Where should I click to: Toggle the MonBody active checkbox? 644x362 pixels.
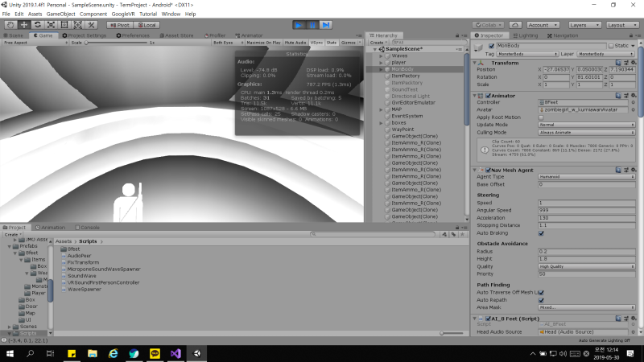pyautogui.click(x=491, y=46)
